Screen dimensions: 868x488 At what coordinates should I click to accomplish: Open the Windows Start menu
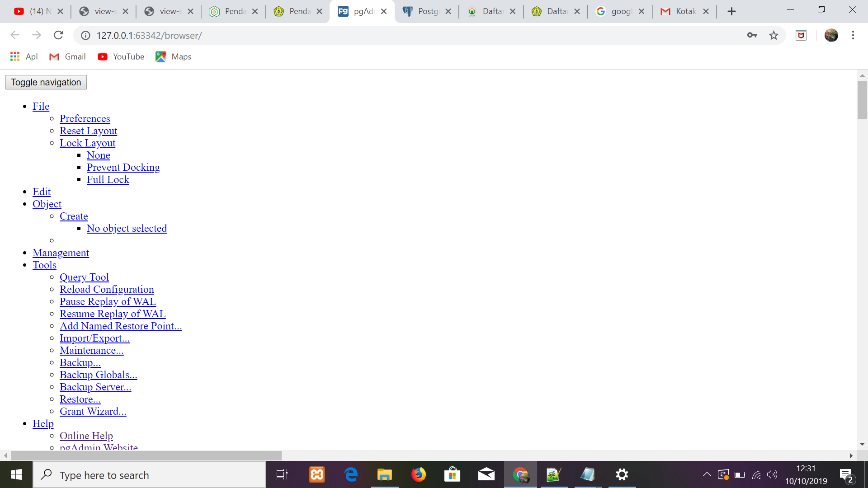click(x=16, y=474)
